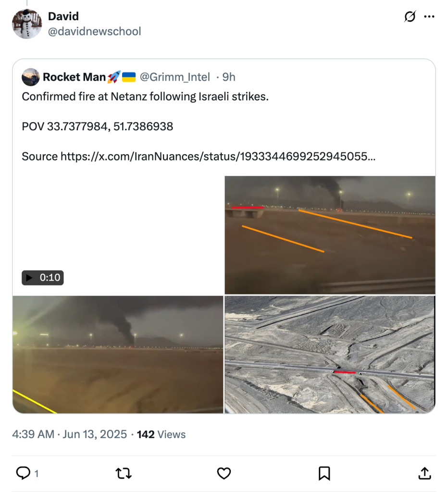The image size is (448, 492).
Task: Open bottom-left smoke plume image
Action: click(x=118, y=355)
